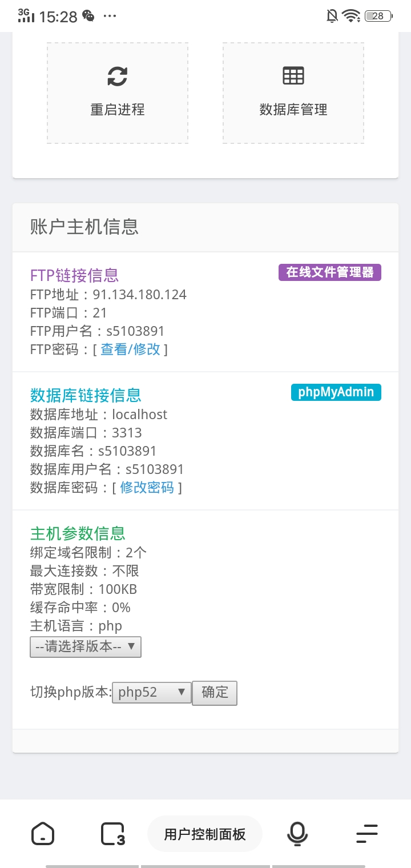Tap the 用户控制面板 address bar
This screenshot has width=411, height=868.
205,834
